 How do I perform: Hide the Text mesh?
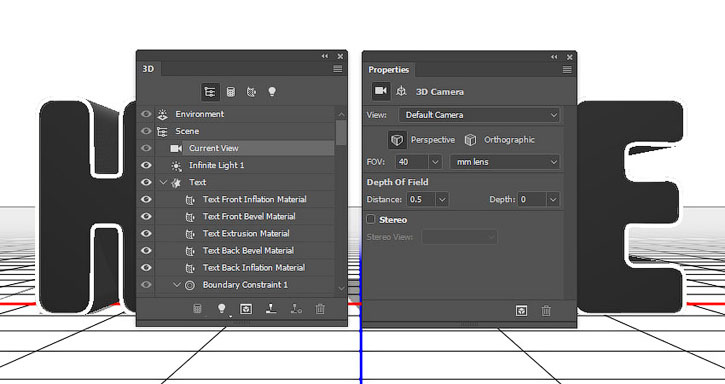click(x=146, y=182)
